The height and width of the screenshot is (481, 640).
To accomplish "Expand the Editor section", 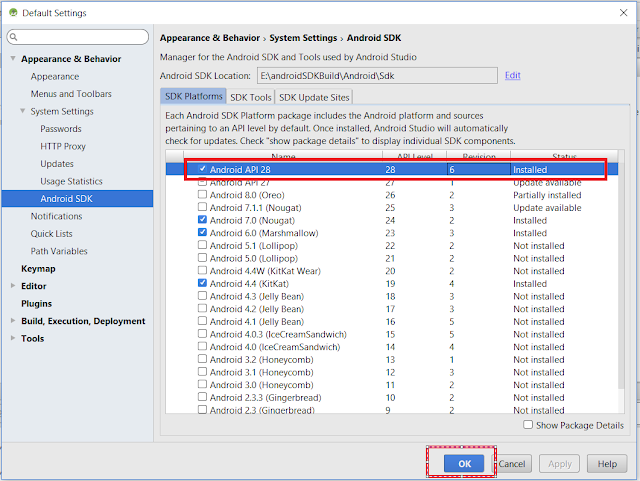I will pos(13,286).
